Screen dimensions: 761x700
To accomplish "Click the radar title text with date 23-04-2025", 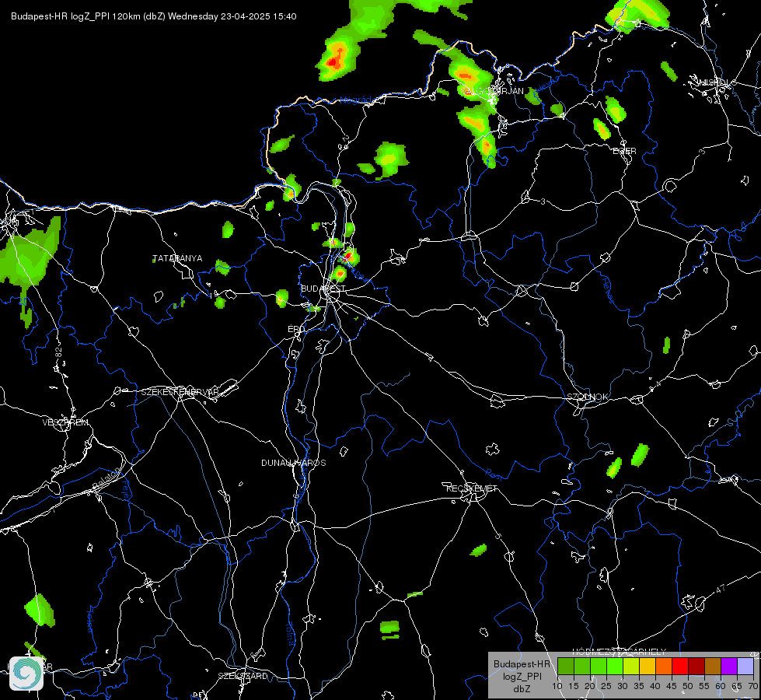I will (x=153, y=16).
